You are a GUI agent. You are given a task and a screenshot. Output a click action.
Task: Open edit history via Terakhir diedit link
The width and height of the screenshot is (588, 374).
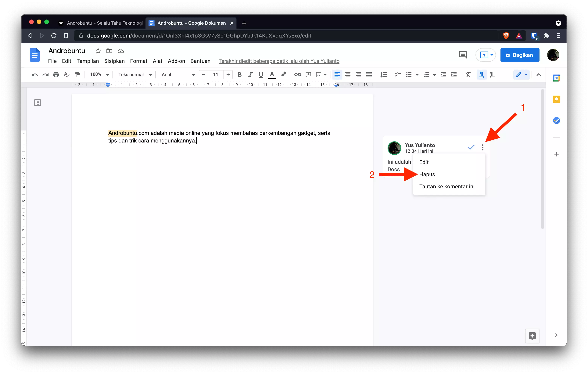(279, 61)
